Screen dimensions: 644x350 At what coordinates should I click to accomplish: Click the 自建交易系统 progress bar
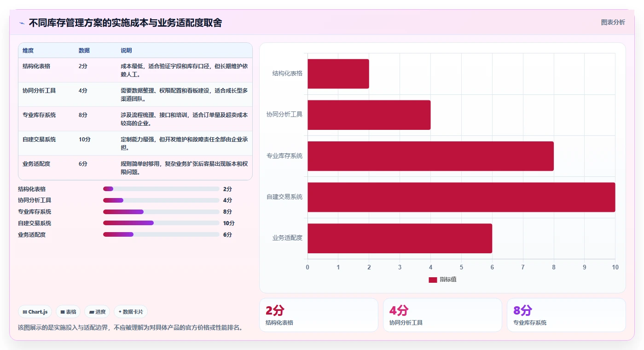(161, 223)
